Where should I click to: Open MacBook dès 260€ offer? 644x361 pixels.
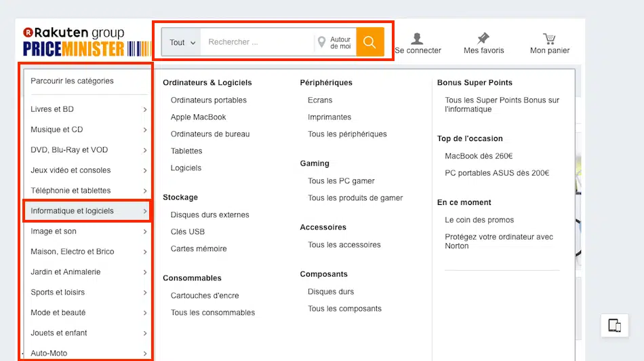point(479,156)
